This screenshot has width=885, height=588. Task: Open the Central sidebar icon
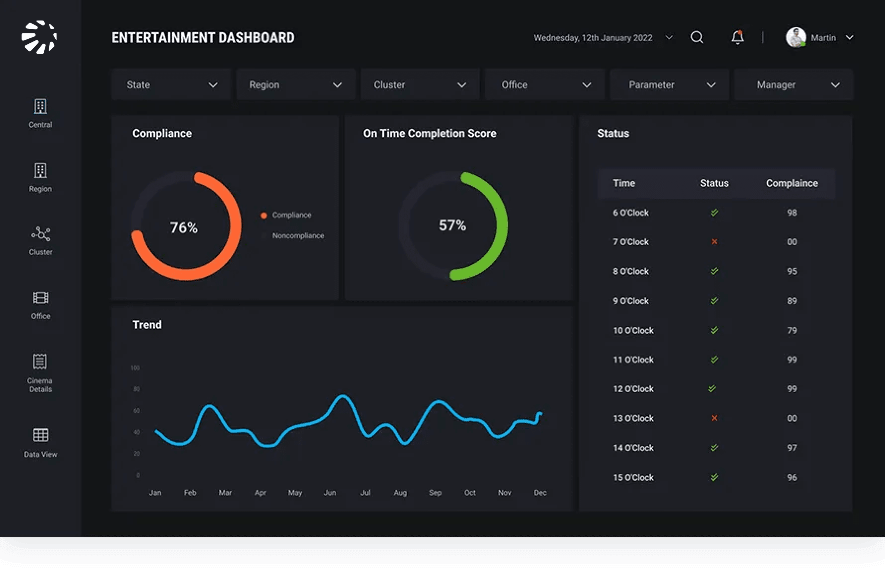(40, 107)
